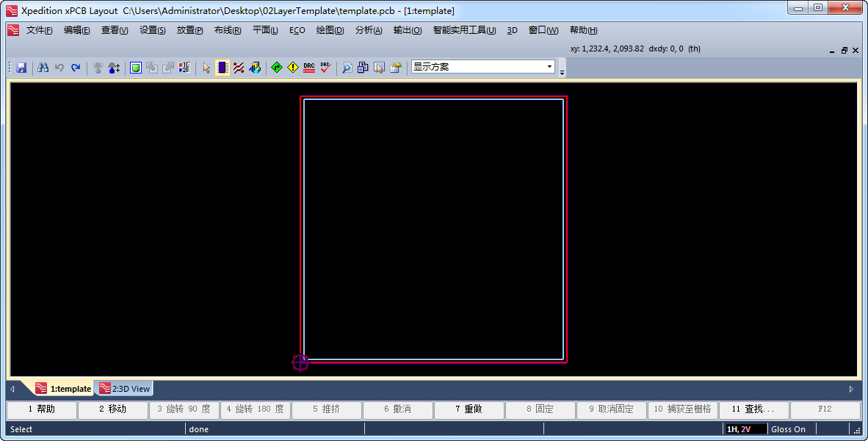Open the 文件(F) menu
The width and height of the screenshot is (868, 441).
point(40,30)
